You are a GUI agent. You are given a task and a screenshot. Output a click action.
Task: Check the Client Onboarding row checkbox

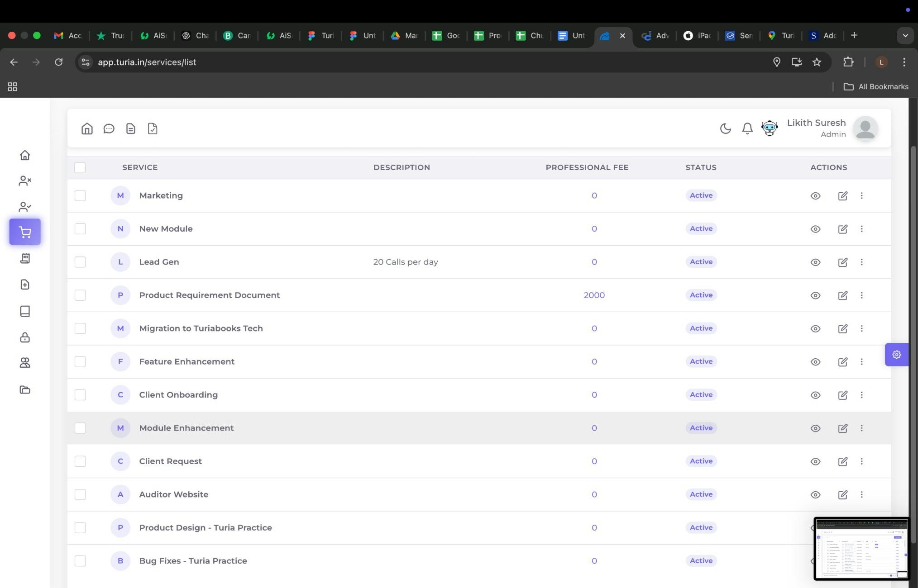point(80,395)
